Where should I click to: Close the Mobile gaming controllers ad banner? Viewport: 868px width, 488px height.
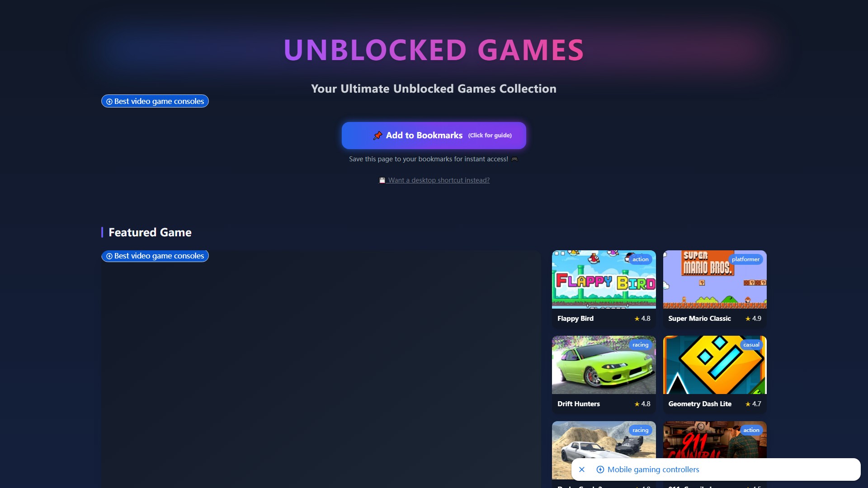tap(582, 469)
